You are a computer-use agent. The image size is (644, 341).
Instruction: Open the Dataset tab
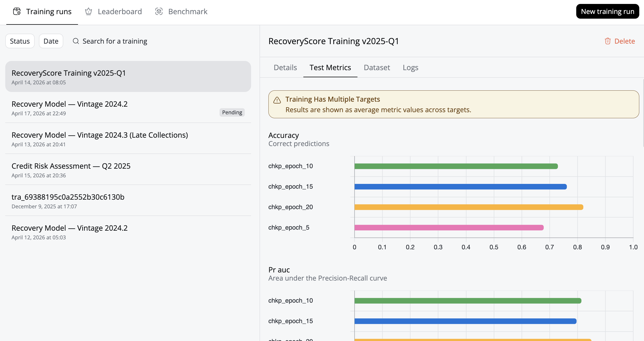(x=377, y=68)
